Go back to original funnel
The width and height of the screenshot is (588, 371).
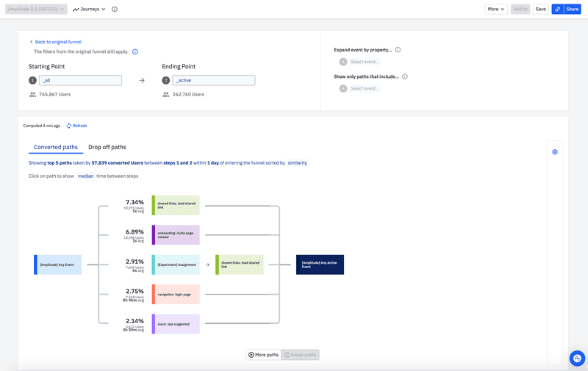(x=55, y=42)
